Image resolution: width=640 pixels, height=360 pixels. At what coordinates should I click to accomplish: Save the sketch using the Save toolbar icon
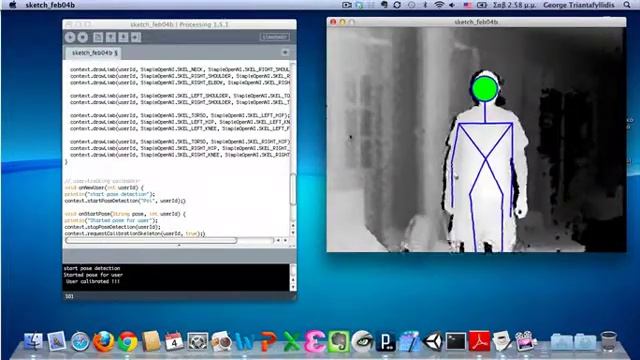pos(123,37)
